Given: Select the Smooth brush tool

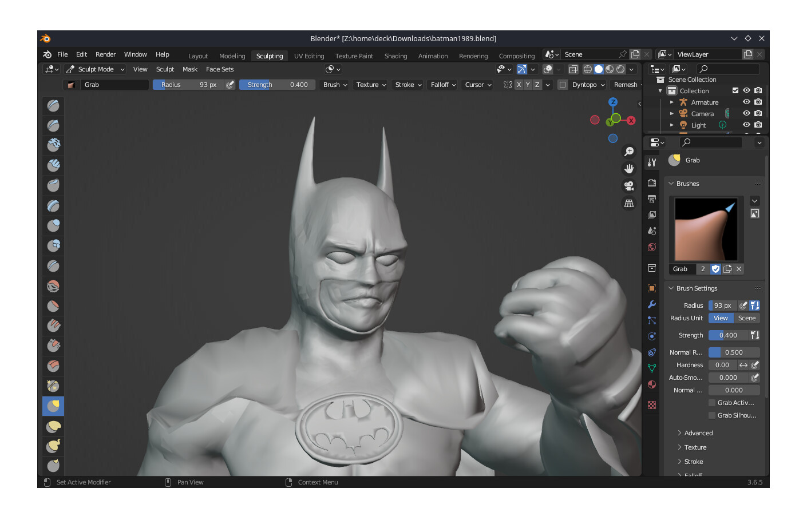Looking at the screenshot, I should (53, 285).
